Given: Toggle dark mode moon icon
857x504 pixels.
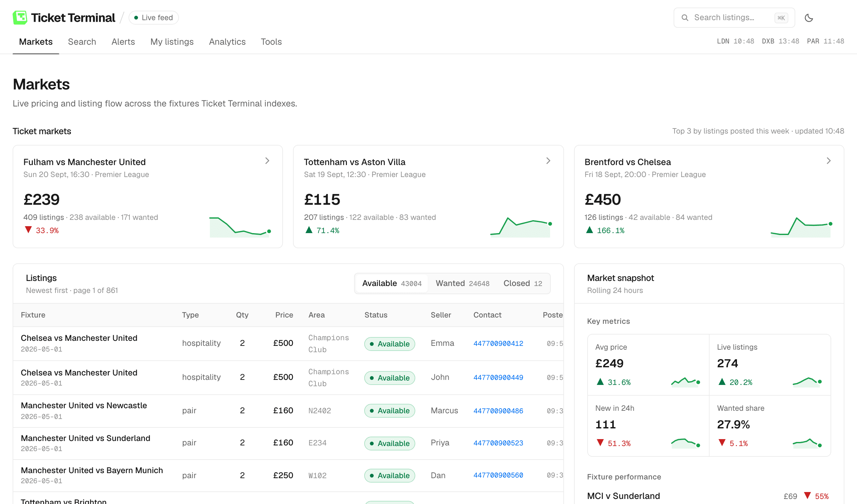Looking at the screenshot, I should pyautogui.click(x=809, y=18).
